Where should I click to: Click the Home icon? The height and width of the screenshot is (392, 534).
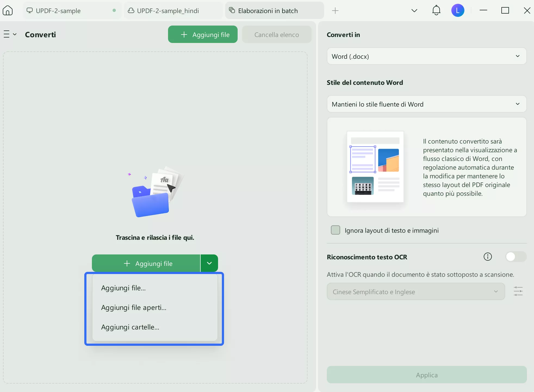coord(8,10)
